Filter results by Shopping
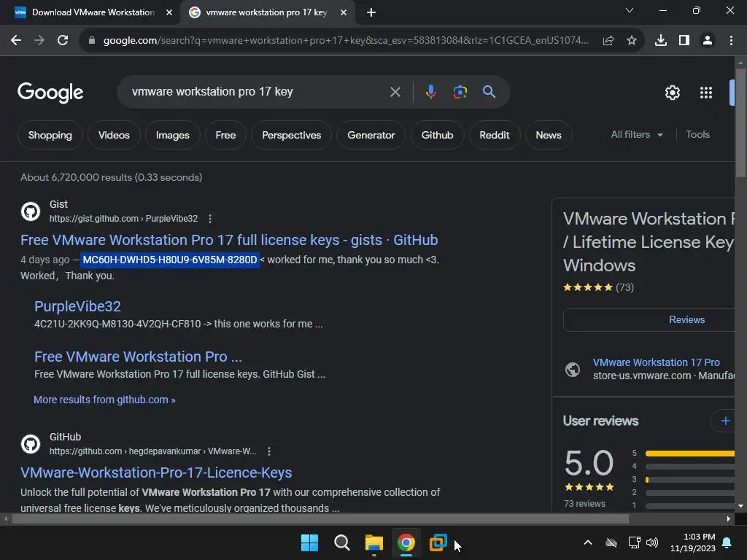The width and height of the screenshot is (747, 560). 50,135
